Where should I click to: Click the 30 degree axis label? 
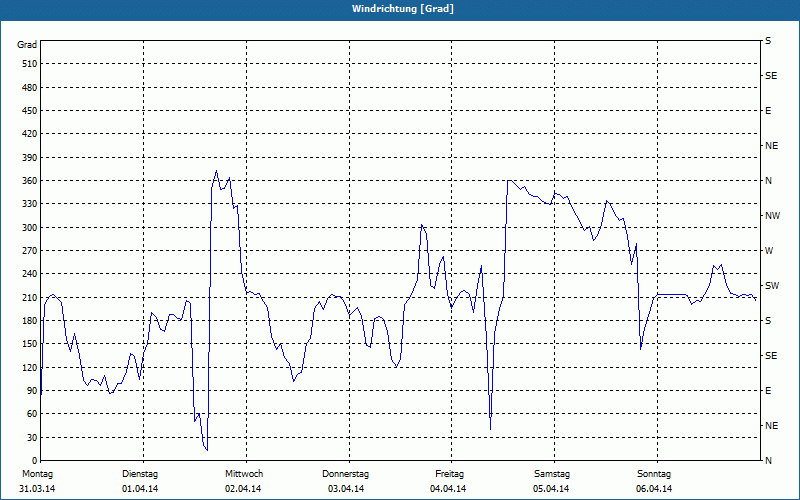tap(32, 437)
